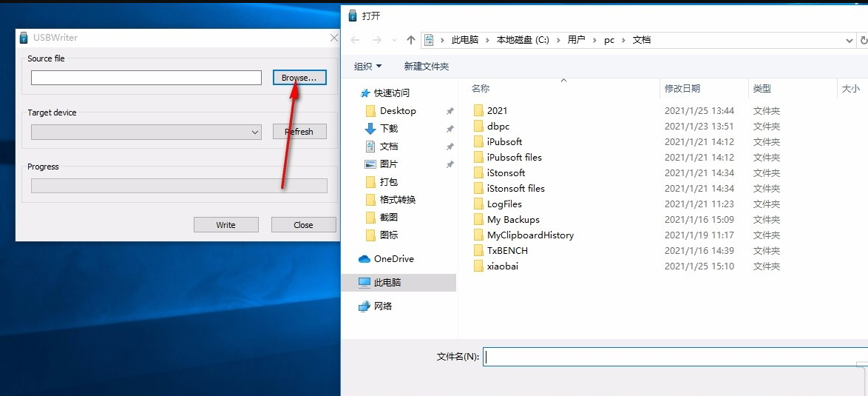This screenshot has height=396, width=868.
Task: Click the USBWriter Progress bar
Action: [179, 186]
